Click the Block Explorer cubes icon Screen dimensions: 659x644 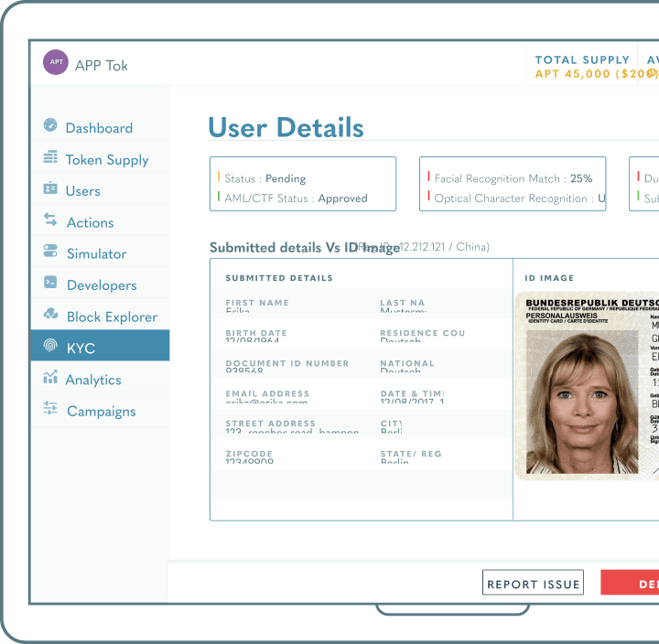tap(50, 315)
